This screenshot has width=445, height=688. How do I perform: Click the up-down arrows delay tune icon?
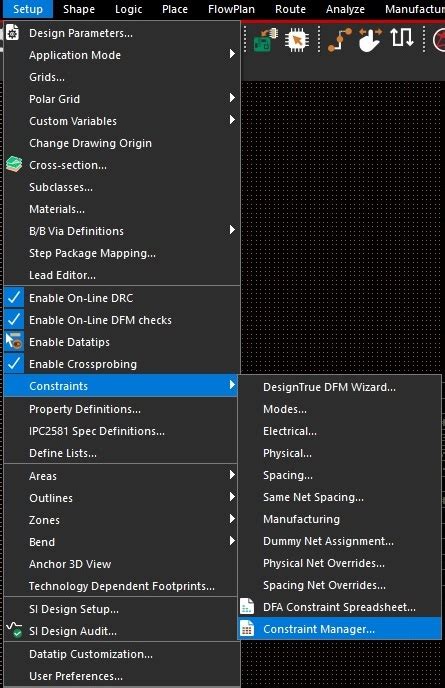pyautogui.click(x=402, y=38)
